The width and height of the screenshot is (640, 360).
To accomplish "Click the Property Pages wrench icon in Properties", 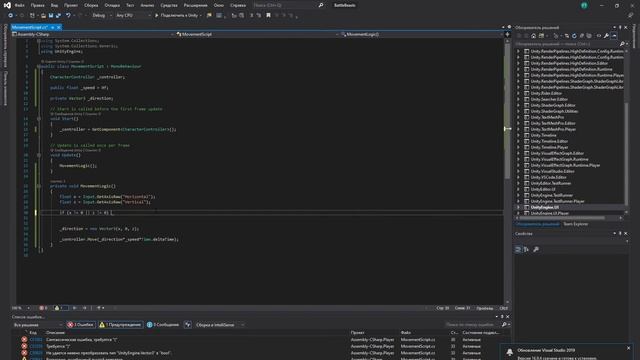I will (x=536, y=249).
